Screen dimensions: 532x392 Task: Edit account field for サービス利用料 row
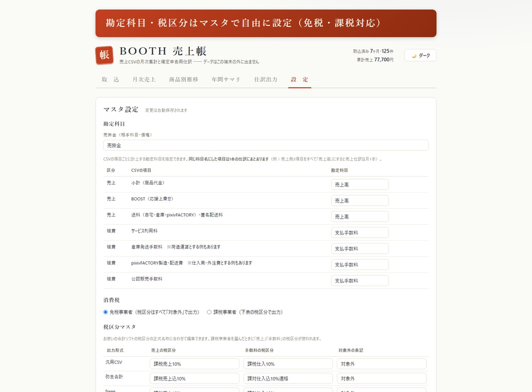pos(360,233)
